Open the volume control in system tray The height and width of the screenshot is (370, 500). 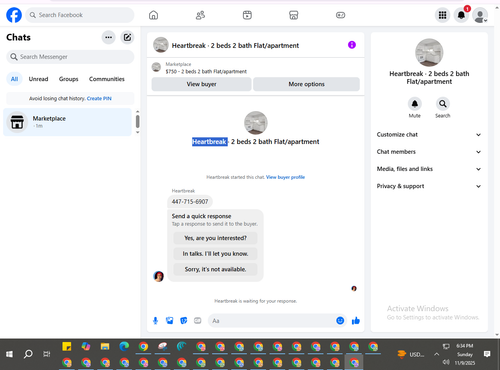446,362
